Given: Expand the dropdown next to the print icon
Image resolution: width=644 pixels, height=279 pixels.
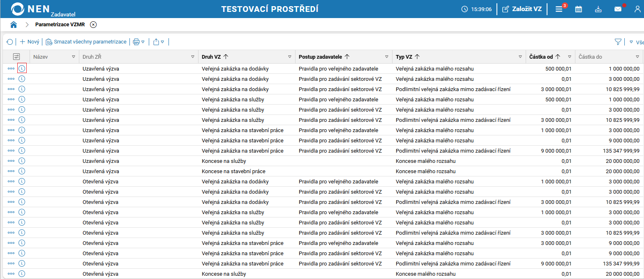Looking at the screenshot, I should tap(143, 41).
